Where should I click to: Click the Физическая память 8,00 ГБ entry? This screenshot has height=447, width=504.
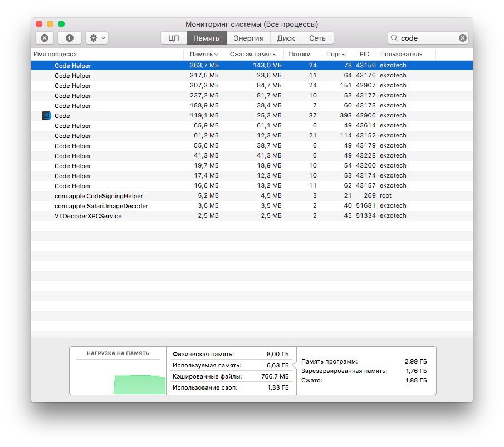click(x=231, y=354)
